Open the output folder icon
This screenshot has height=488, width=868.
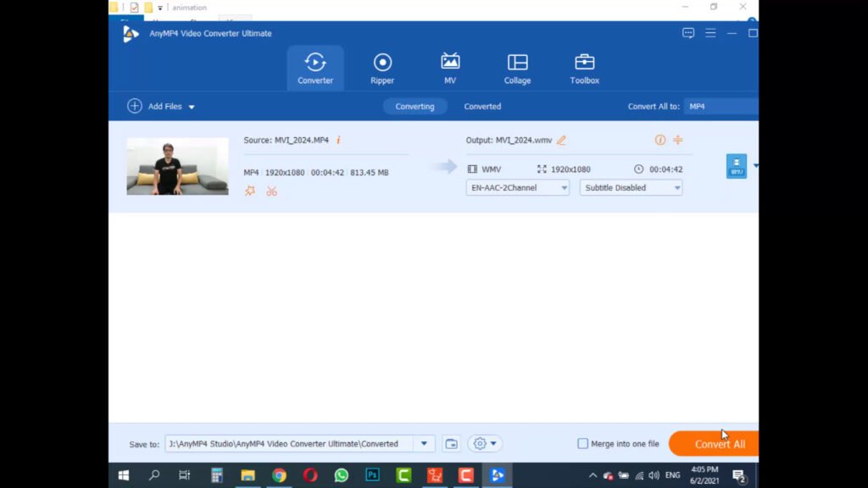coord(451,444)
